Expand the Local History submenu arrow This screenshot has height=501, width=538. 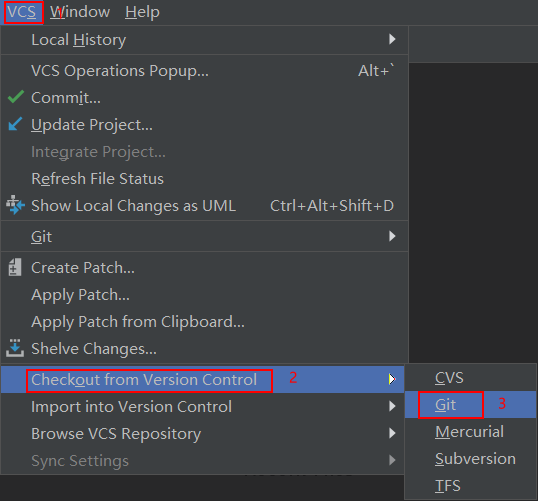[x=392, y=39]
